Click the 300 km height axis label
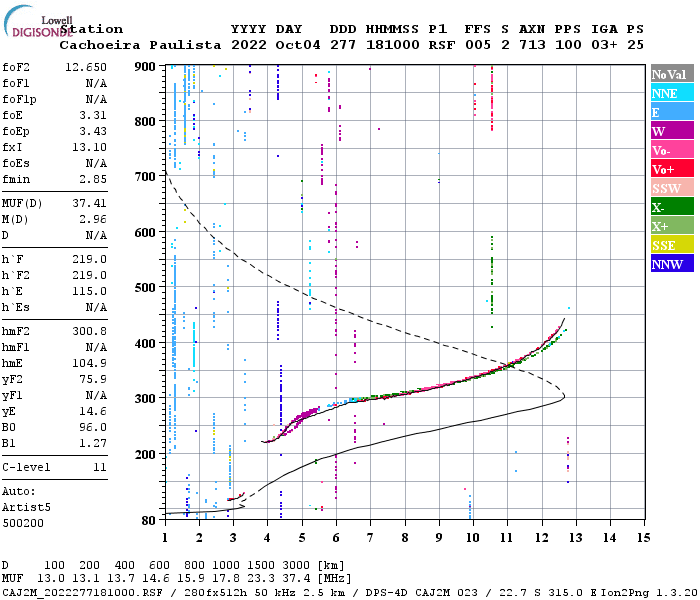 tap(145, 398)
